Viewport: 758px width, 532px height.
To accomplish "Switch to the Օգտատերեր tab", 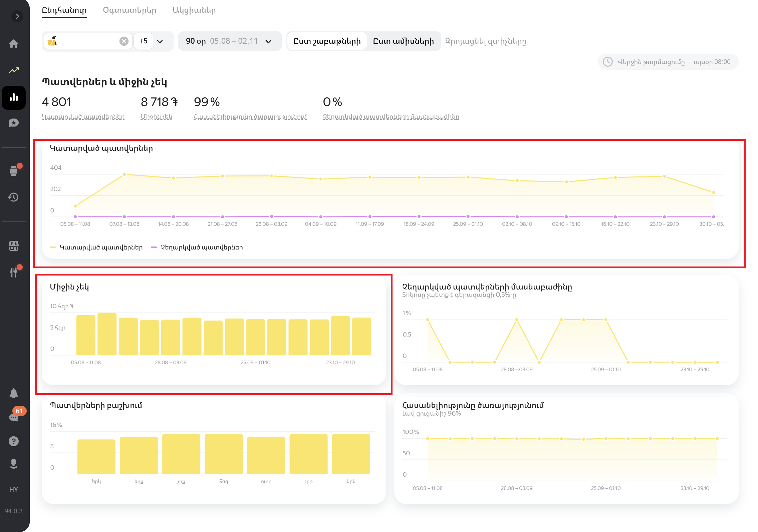I will click(x=130, y=10).
